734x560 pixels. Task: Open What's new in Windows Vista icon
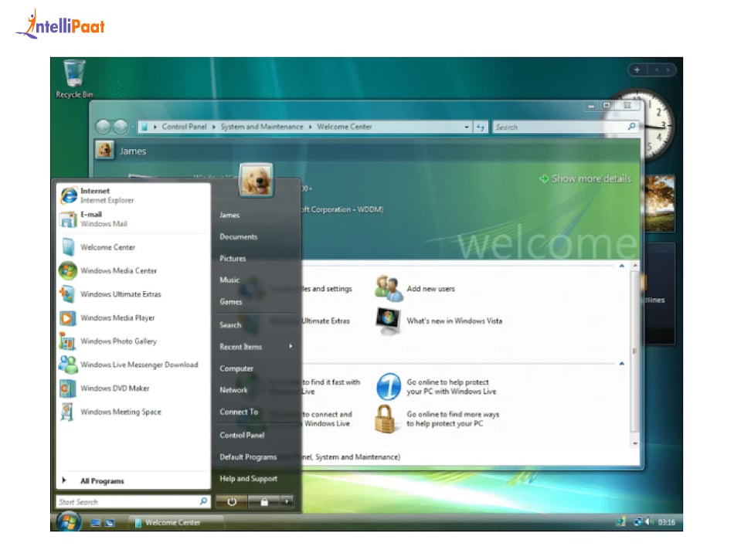tap(389, 321)
